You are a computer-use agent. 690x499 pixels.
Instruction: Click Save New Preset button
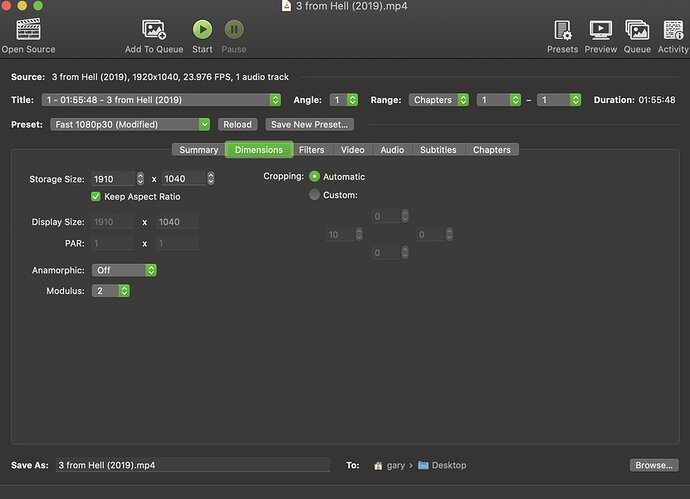click(309, 125)
